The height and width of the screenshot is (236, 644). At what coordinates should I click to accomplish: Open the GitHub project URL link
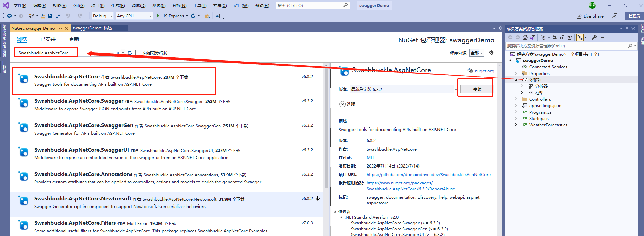coord(428,174)
